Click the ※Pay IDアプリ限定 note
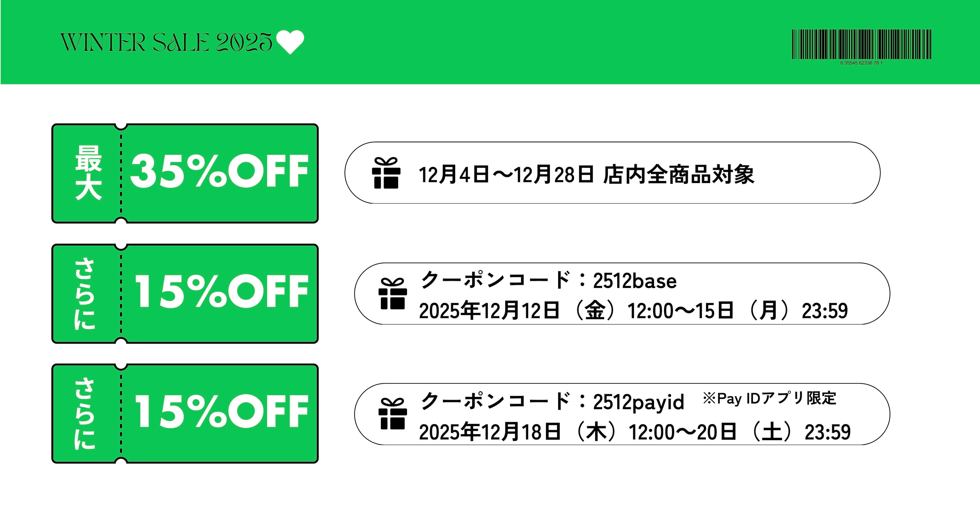This screenshot has width=980, height=513. click(x=769, y=398)
